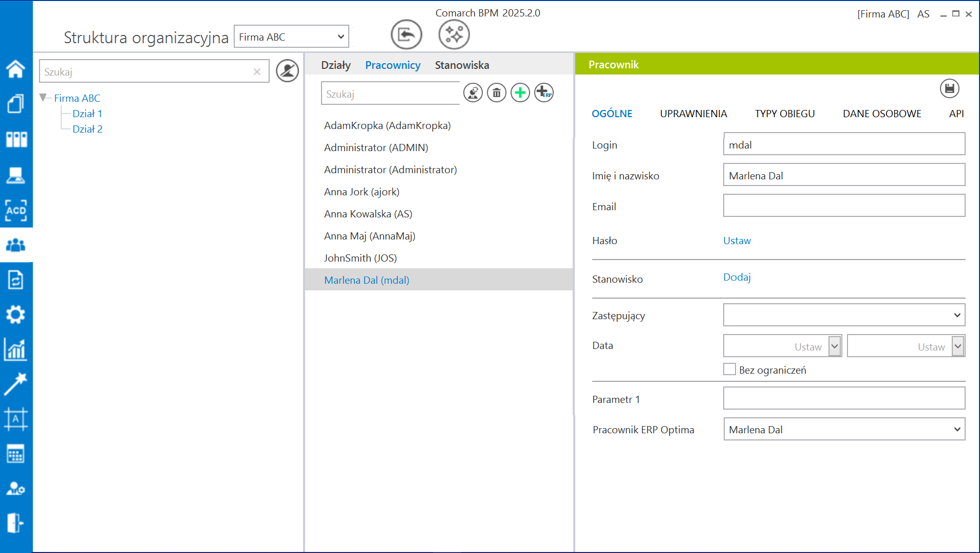Expand the Zastępujący dropdown
Screen dimensions: 980x553
pos(844,315)
